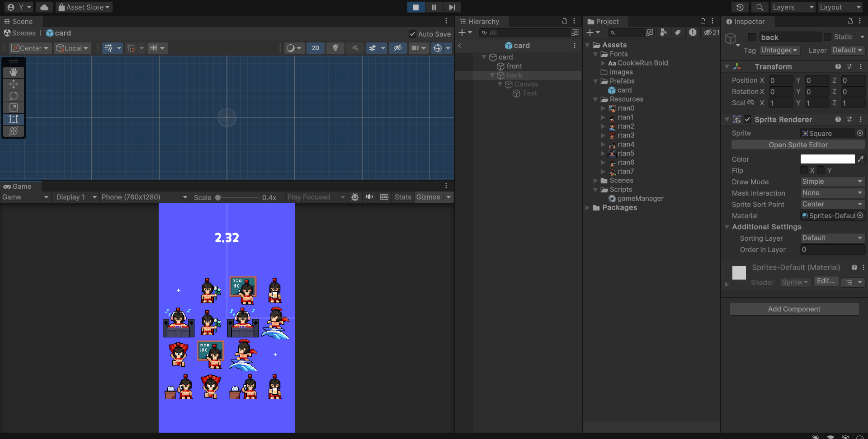Open the Draw Mode dropdown
This screenshot has height=439, width=868.
(x=832, y=182)
